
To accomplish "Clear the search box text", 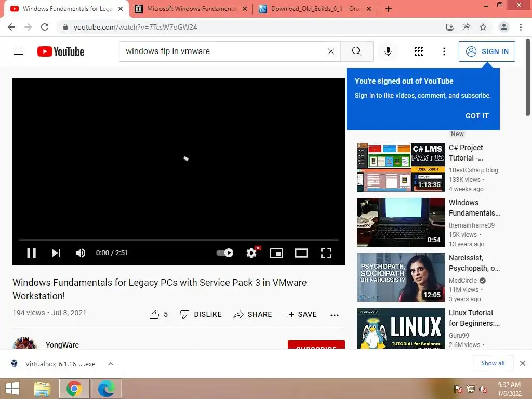I will [331, 51].
